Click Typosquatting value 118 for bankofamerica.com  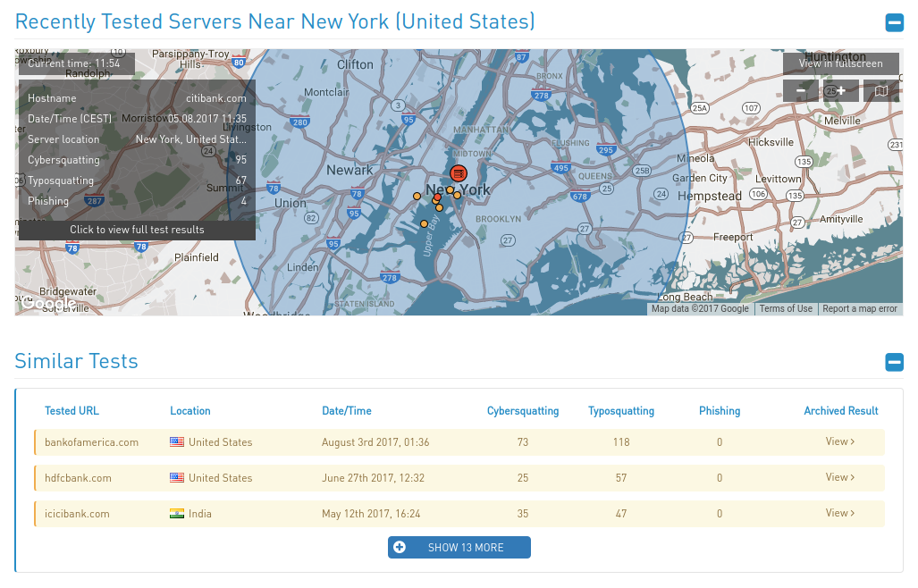pyautogui.click(x=621, y=442)
